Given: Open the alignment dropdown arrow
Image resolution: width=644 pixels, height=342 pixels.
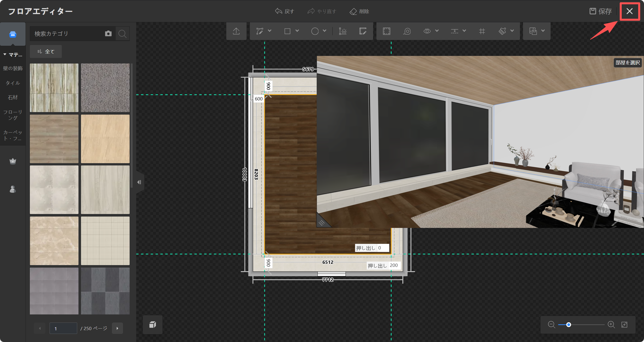Looking at the screenshot, I should click(464, 31).
